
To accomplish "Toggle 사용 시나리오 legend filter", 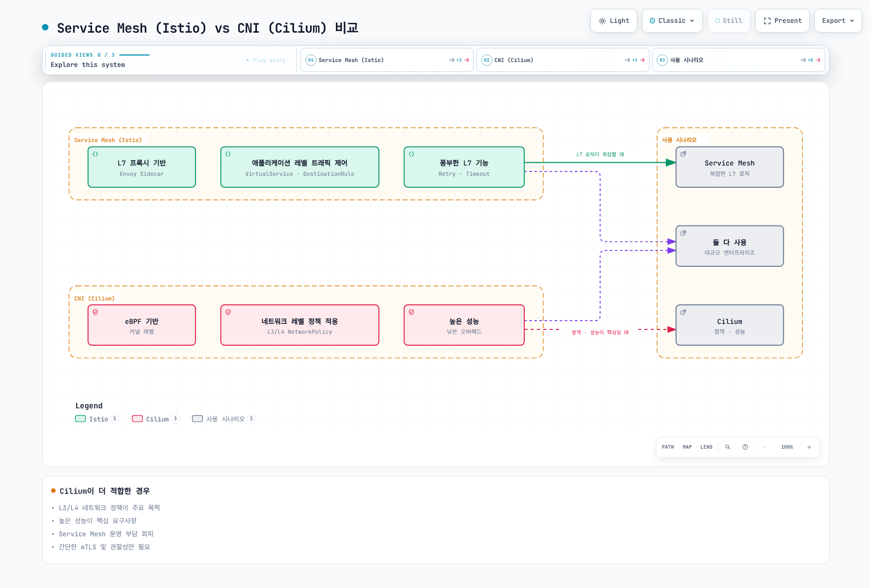I will pyautogui.click(x=223, y=419).
